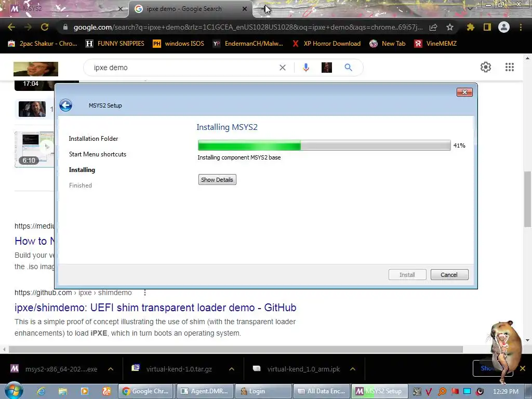Expand virtual-kend_1.0_arm.ipk download options
Viewport: 532px width, 399px height.
[x=353, y=369]
